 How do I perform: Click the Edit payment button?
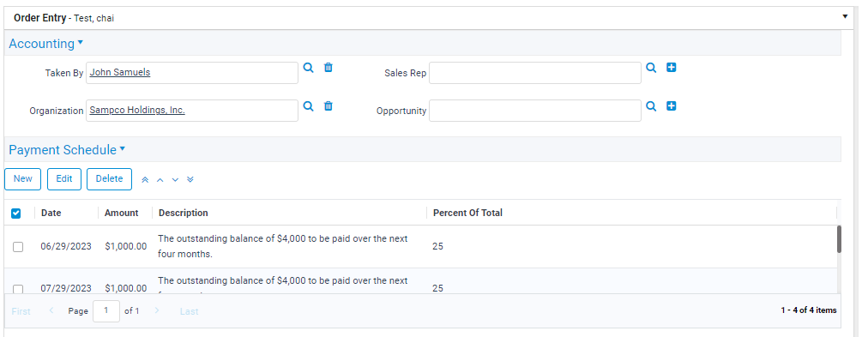pyautogui.click(x=64, y=178)
